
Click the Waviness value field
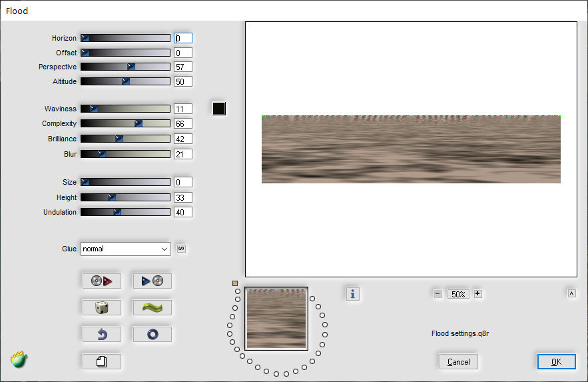pyautogui.click(x=183, y=109)
